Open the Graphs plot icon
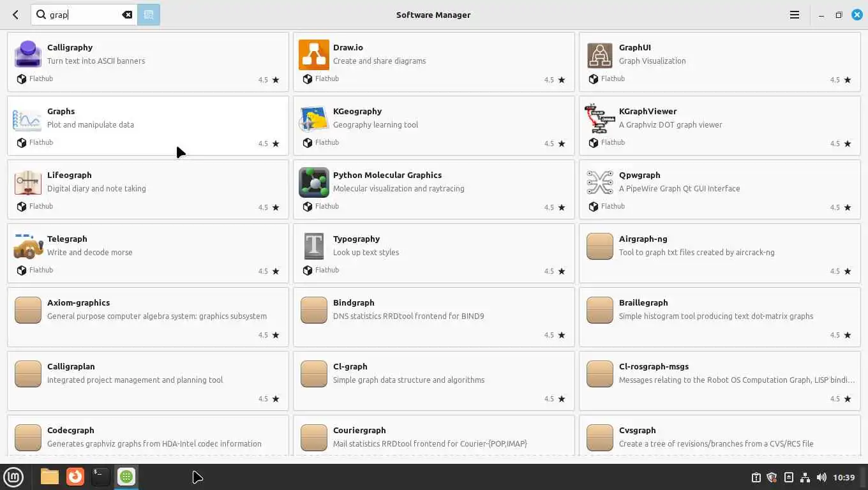 27,119
